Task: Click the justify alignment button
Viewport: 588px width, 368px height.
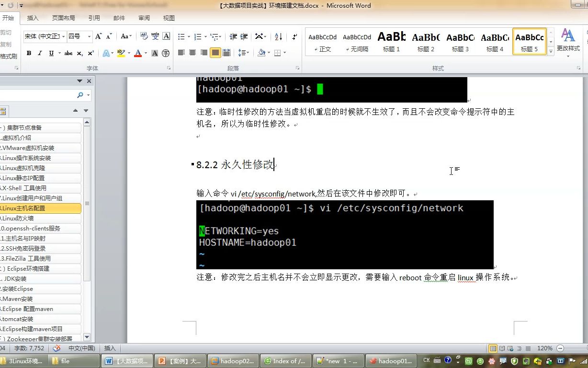Action: [x=215, y=53]
